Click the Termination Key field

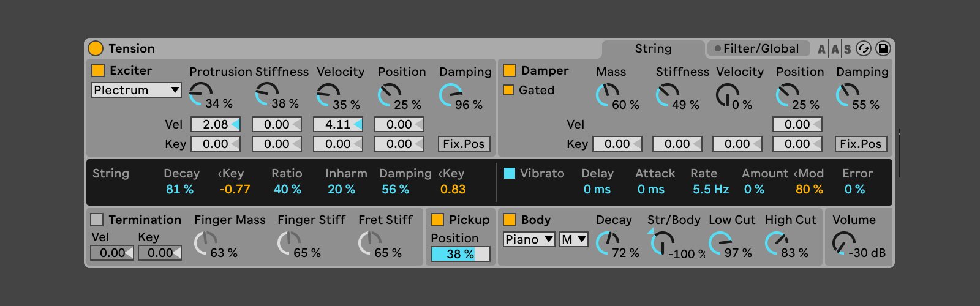tap(160, 253)
